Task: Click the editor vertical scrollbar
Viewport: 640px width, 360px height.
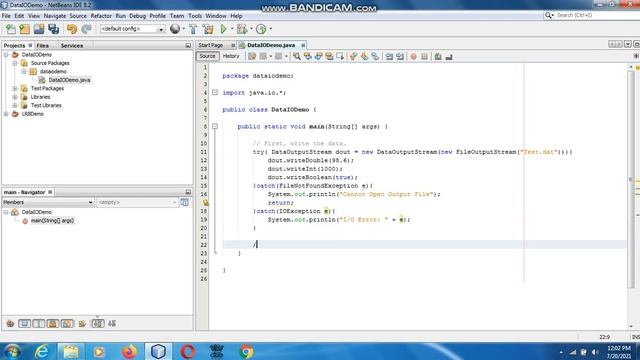Action: click(x=631, y=180)
